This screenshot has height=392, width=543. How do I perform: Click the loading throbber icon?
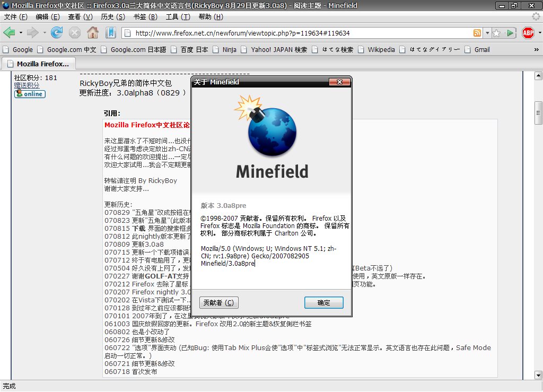coord(536,16)
